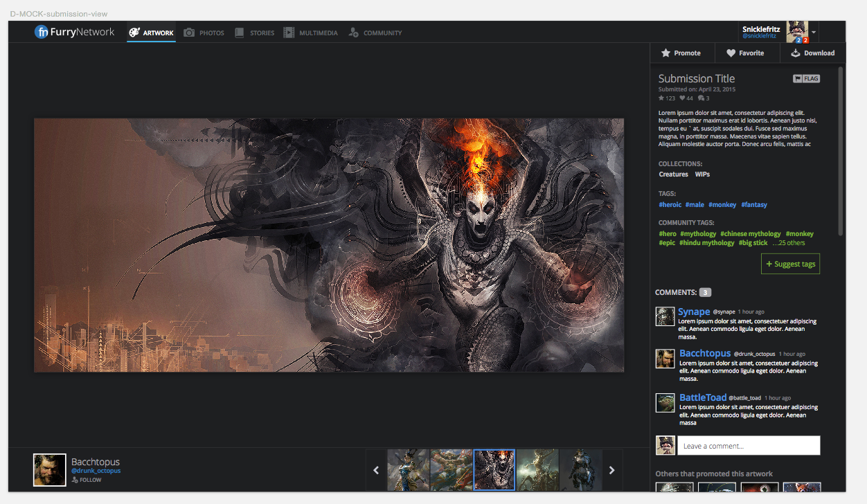Expand the 25 others community tags
867x504 pixels.
pos(789,243)
